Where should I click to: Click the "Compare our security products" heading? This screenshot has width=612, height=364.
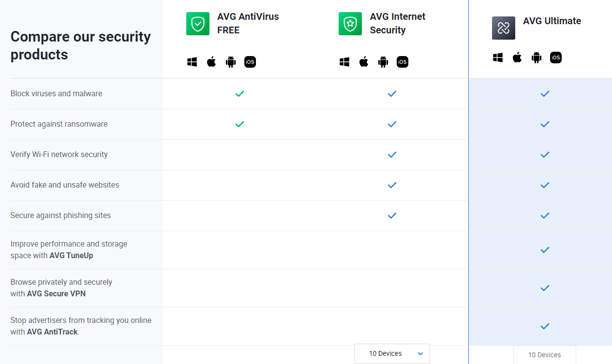[x=81, y=45]
